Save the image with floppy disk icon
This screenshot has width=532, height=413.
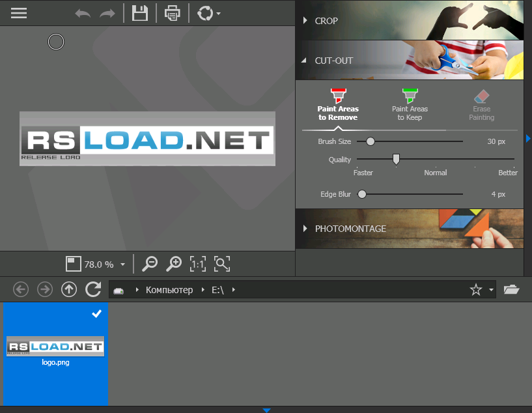pyautogui.click(x=140, y=13)
